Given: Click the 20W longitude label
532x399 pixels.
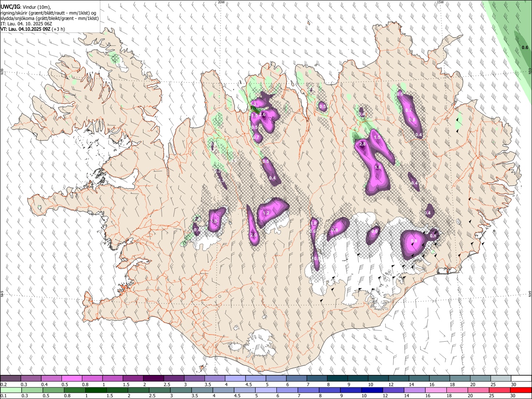Looking at the screenshot, I should 221,2.
